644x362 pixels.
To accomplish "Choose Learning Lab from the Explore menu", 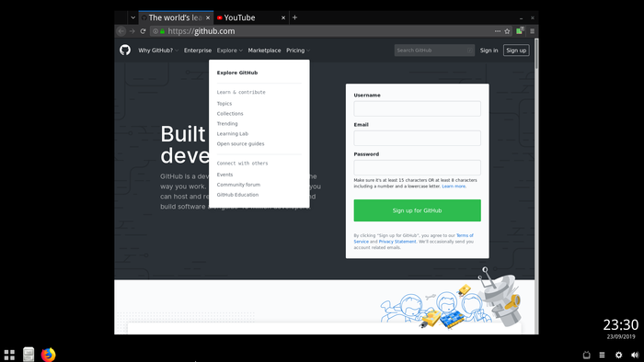I will click(x=233, y=133).
